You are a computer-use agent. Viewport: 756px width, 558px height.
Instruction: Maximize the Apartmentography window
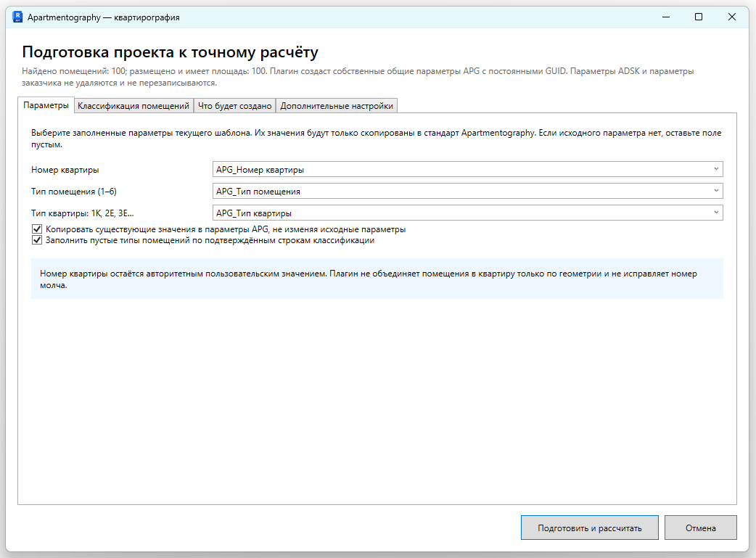[x=699, y=17]
